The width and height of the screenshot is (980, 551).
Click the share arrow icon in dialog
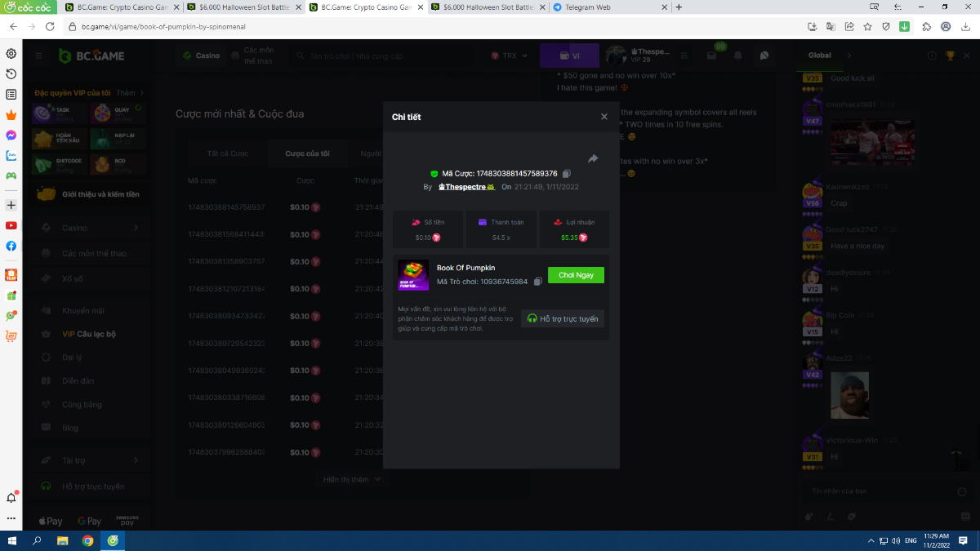pyautogui.click(x=593, y=158)
